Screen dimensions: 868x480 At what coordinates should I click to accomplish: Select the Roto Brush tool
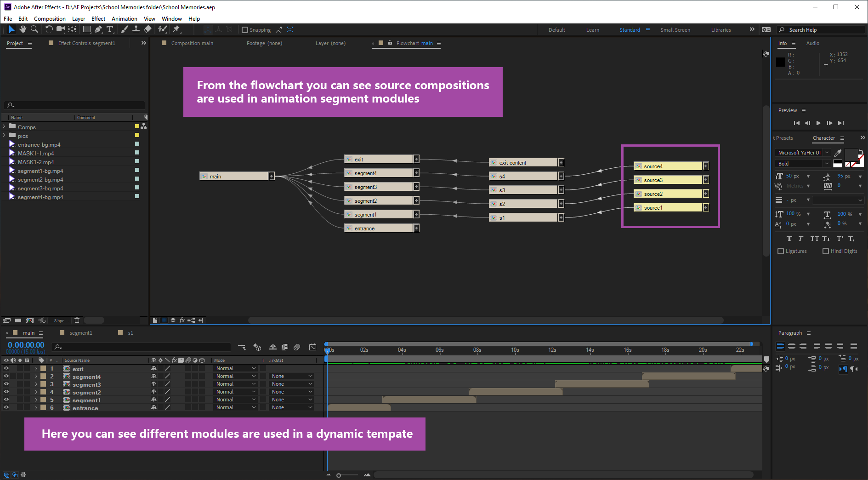click(x=162, y=29)
